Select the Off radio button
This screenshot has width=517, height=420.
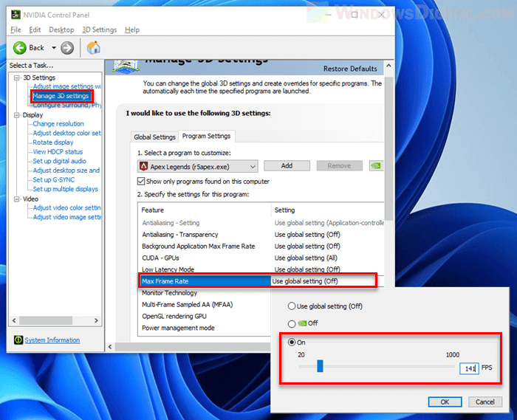pyautogui.click(x=292, y=323)
